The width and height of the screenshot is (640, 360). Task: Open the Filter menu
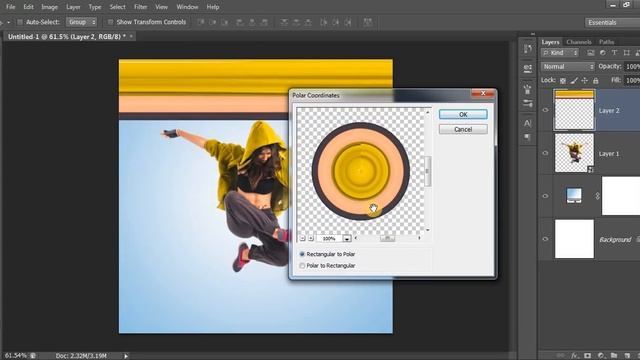pos(140,7)
